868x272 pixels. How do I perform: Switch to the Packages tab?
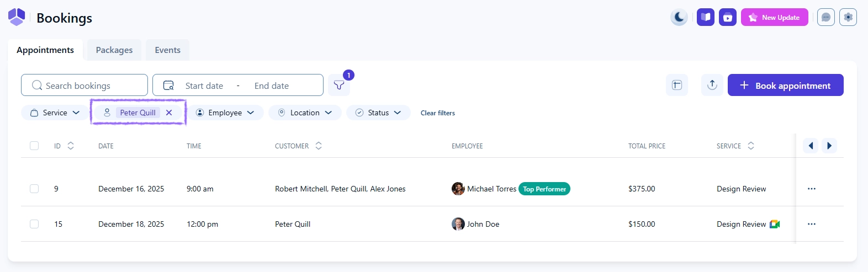114,50
